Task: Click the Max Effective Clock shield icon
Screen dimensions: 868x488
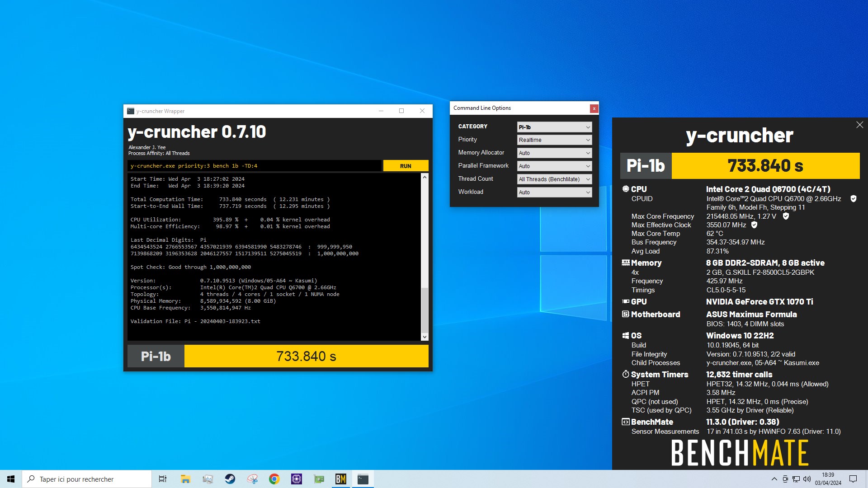Action: tap(754, 225)
